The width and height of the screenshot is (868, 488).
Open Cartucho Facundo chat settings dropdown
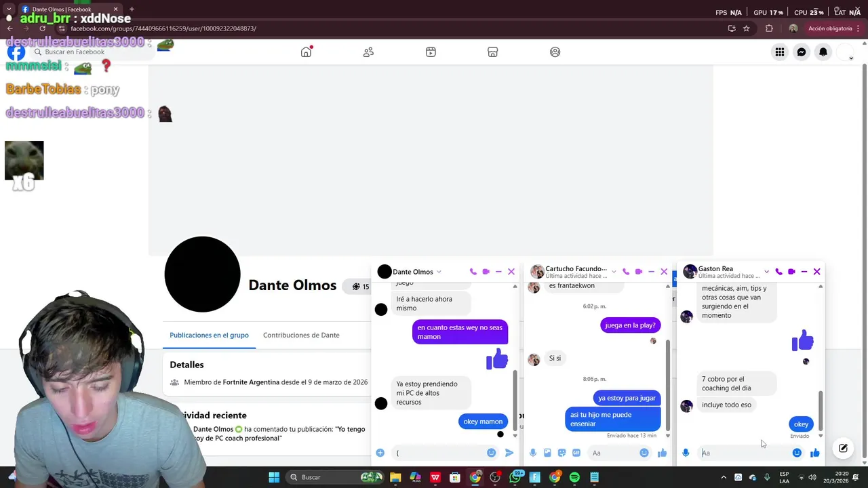pos(614,272)
